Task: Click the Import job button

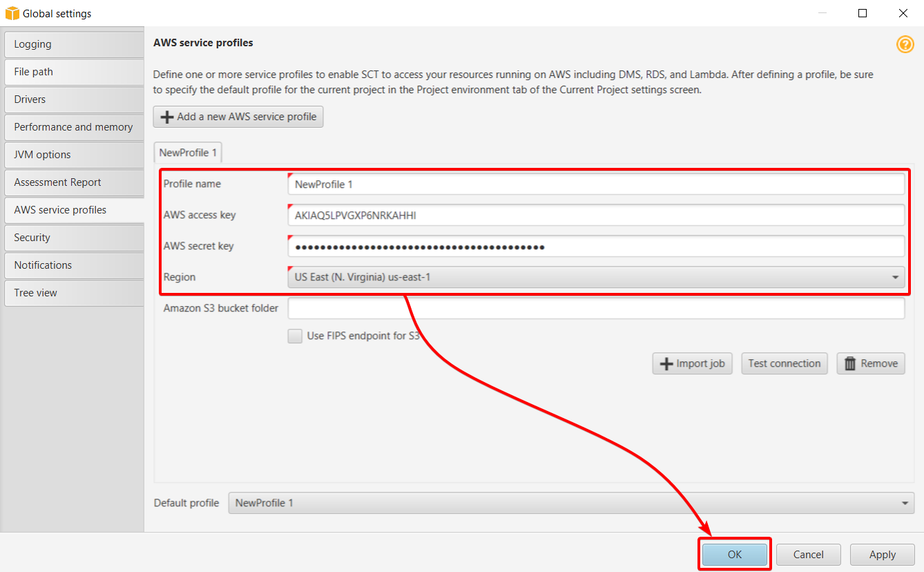Action: pos(692,363)
